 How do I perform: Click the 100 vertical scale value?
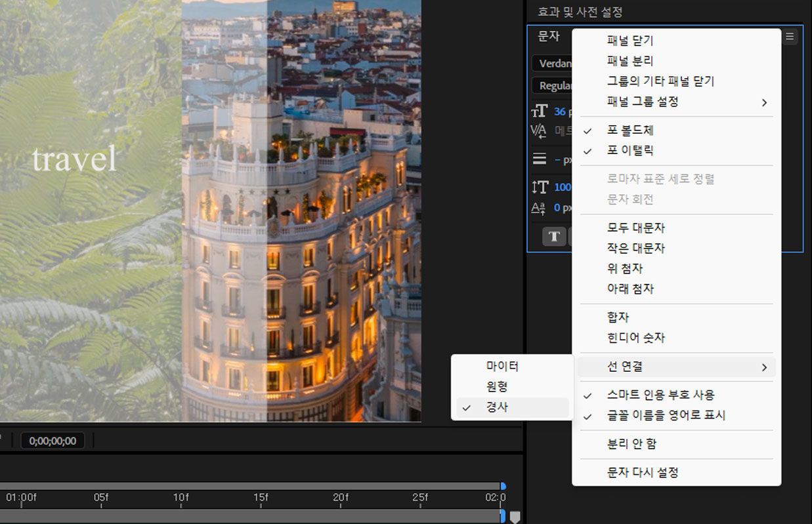[563, 187]
